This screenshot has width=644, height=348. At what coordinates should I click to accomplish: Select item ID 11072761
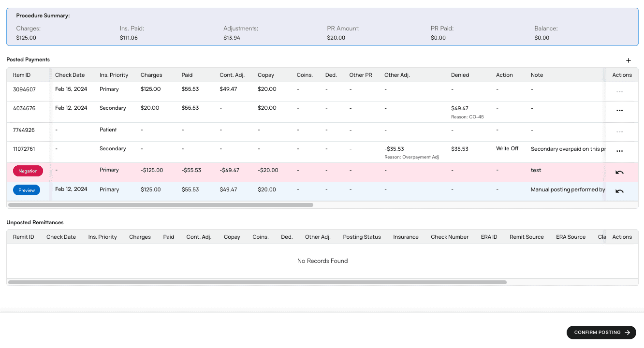[24, 149]
